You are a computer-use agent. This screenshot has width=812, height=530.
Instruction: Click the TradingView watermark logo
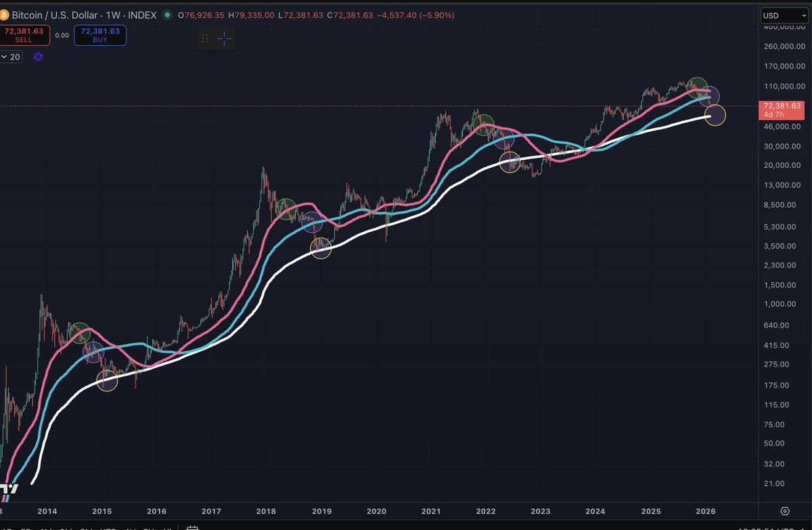coord(8,489)
